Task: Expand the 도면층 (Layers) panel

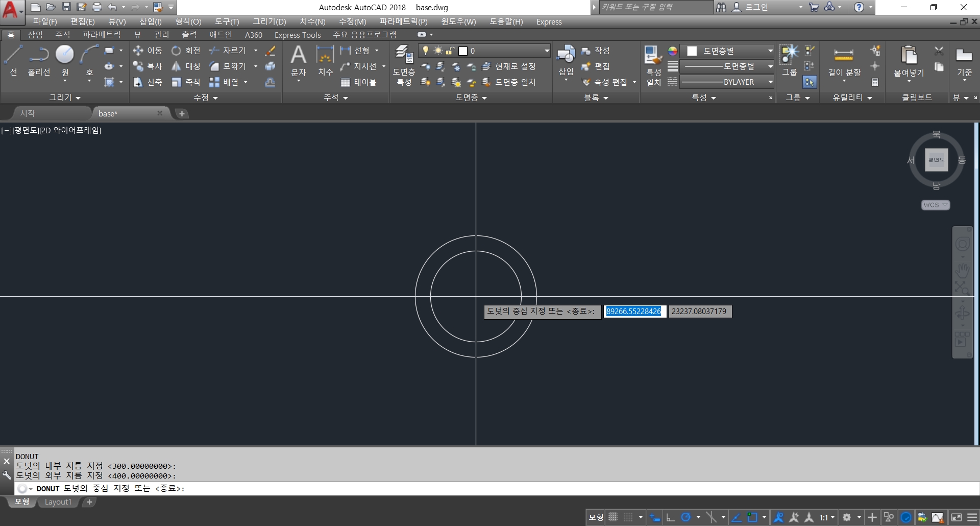Action: (x=471, y=98)
